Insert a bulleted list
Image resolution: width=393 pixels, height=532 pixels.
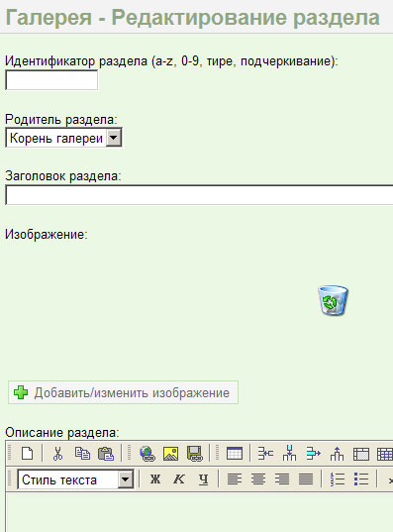click(x=360, y=479)
